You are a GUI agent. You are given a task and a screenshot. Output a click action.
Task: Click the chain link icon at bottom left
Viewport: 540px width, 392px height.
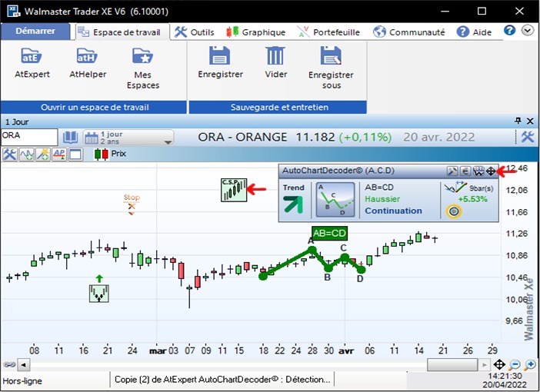point(9,364)
